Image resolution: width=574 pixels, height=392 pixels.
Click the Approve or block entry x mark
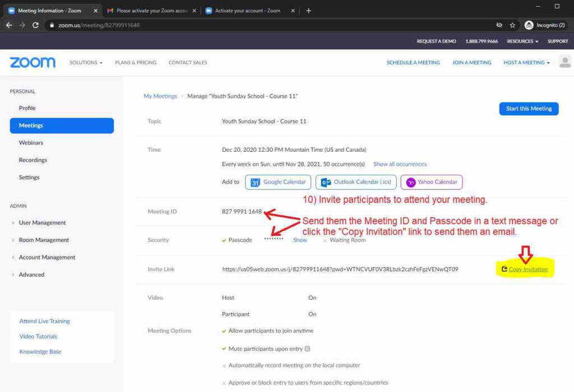click(x=224, y=383)
